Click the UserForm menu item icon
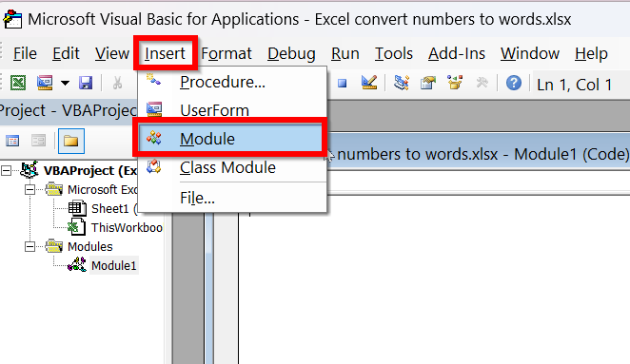 coord(154,109)
